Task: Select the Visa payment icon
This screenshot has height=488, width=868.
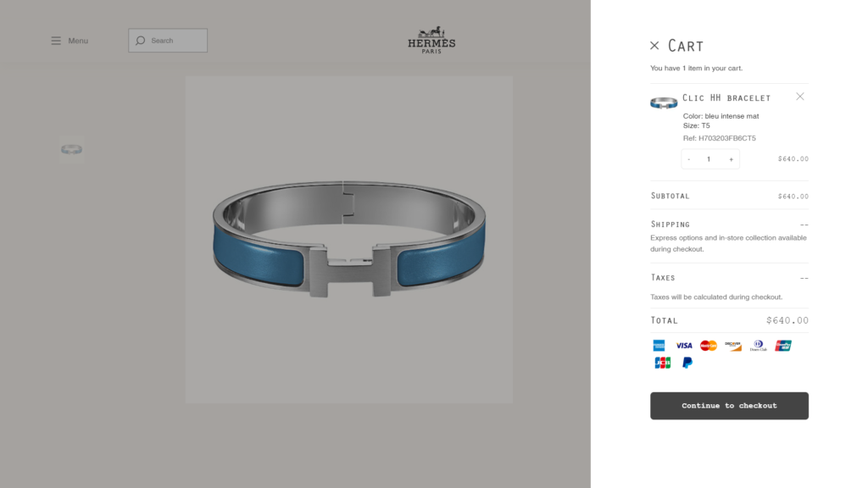Action: tap(684, 346)
